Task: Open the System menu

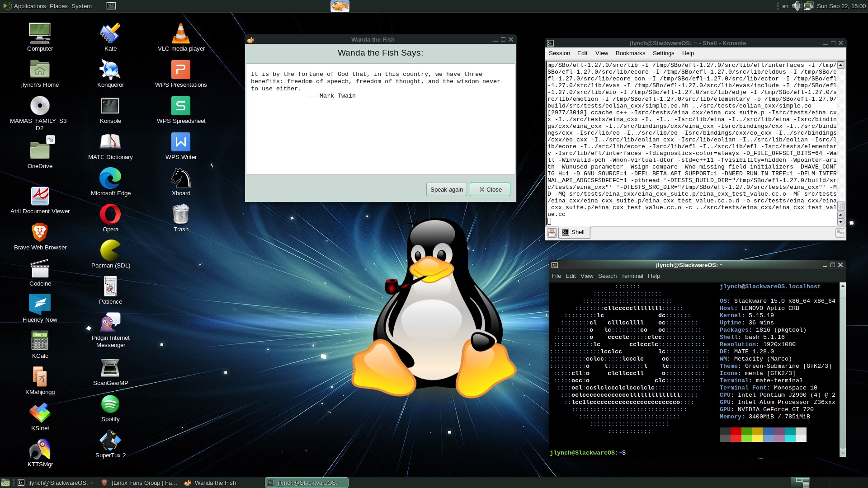Action: 81,6
